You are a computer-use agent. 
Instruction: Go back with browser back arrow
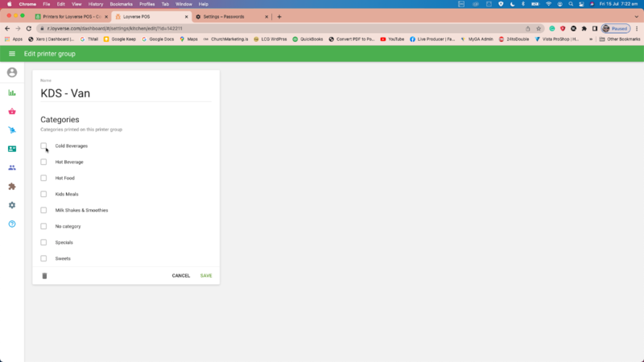tap(7, 28)
